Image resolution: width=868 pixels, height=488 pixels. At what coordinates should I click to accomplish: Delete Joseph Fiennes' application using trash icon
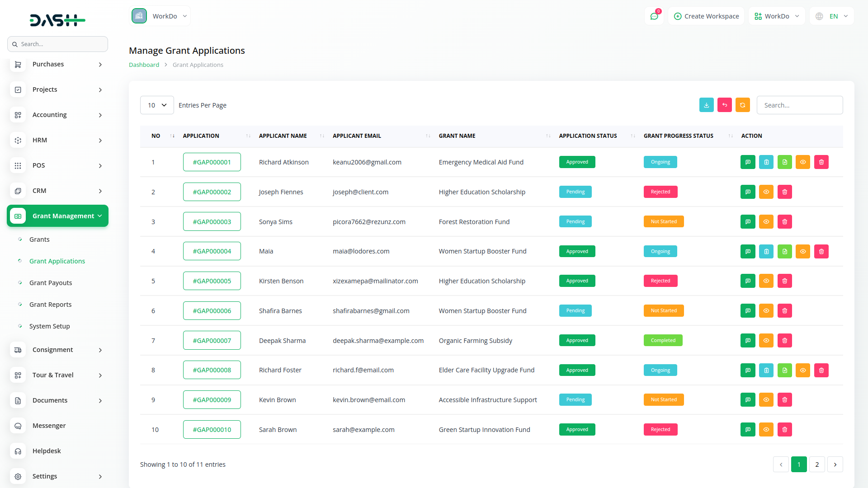pos(784,192)
